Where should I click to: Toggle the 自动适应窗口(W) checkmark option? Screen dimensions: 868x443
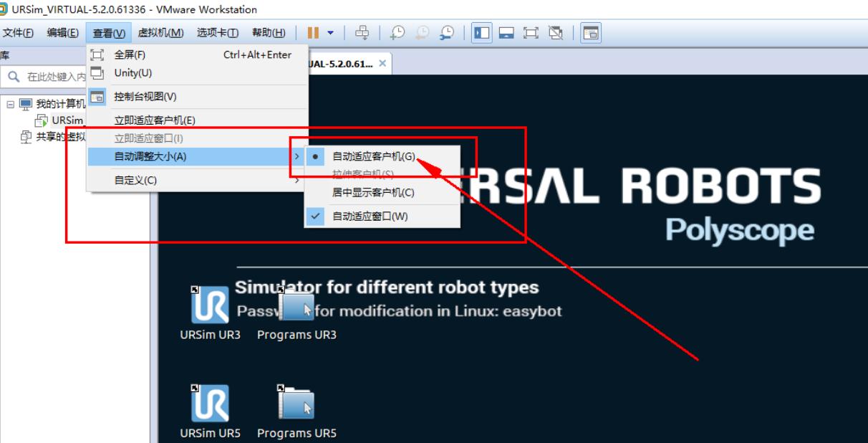pyautogui.click(x=382, y=216)
